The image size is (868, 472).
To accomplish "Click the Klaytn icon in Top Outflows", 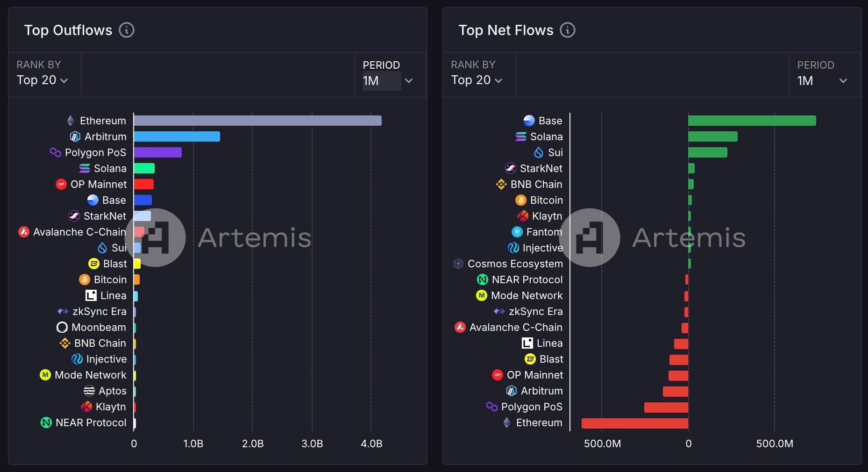I will pyautogui.click(x=86, y=407).
